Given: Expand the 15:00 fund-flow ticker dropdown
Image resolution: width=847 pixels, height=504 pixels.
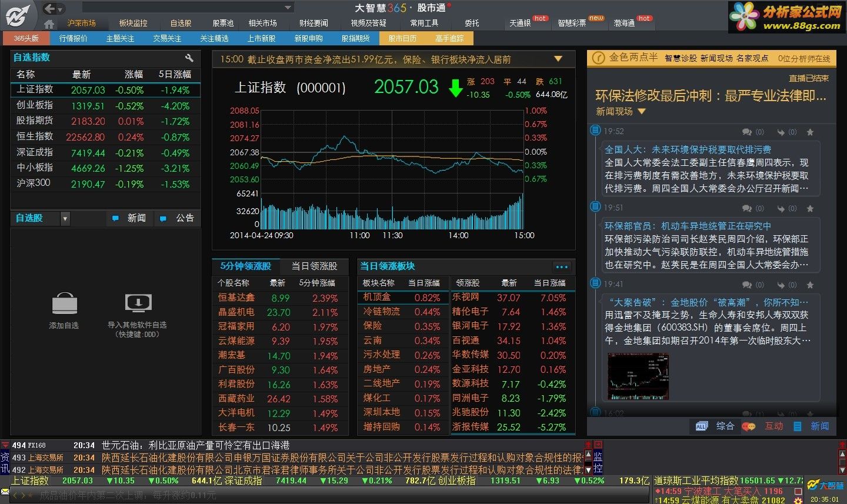Looking at the screenshot, I should tap(558, 59).
